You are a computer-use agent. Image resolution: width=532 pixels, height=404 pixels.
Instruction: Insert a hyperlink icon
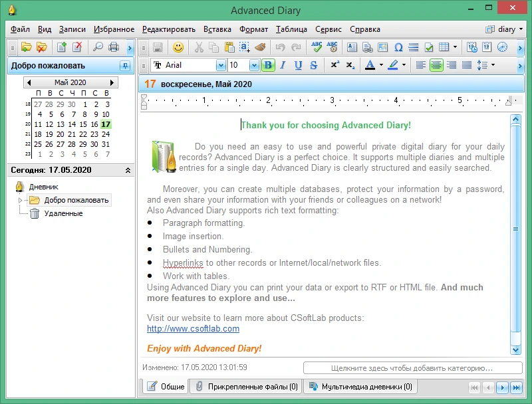368,47
